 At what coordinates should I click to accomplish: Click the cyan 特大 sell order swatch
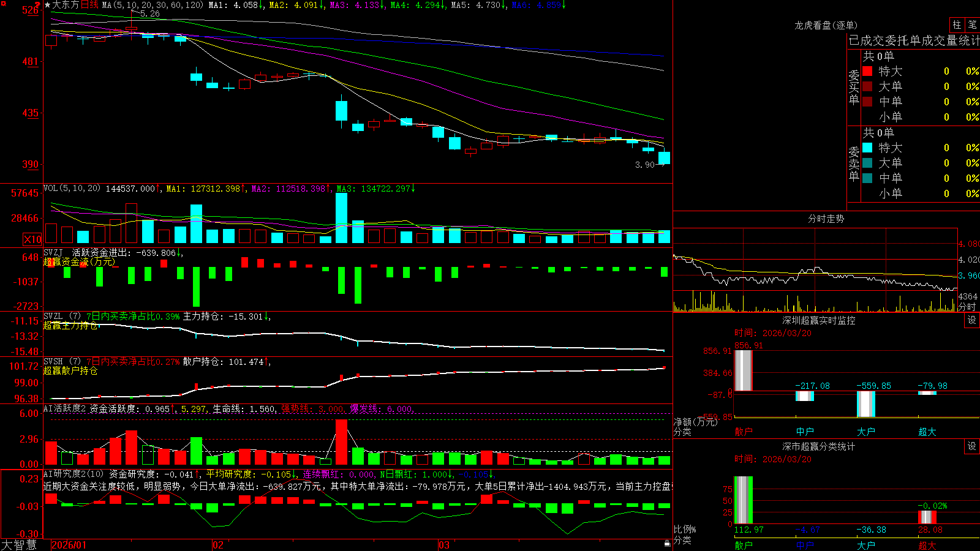click(x=867, y=148)
